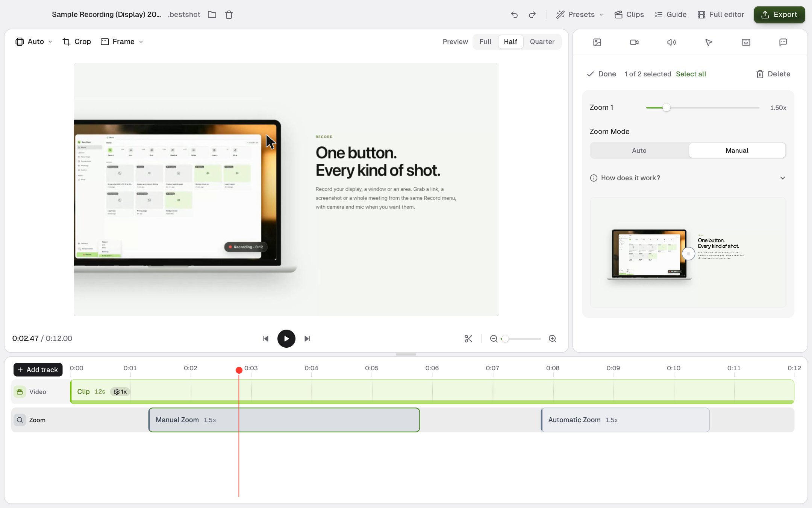812x508 pixels.
Task: Switch to the Full editor
Action: (721, 15)
